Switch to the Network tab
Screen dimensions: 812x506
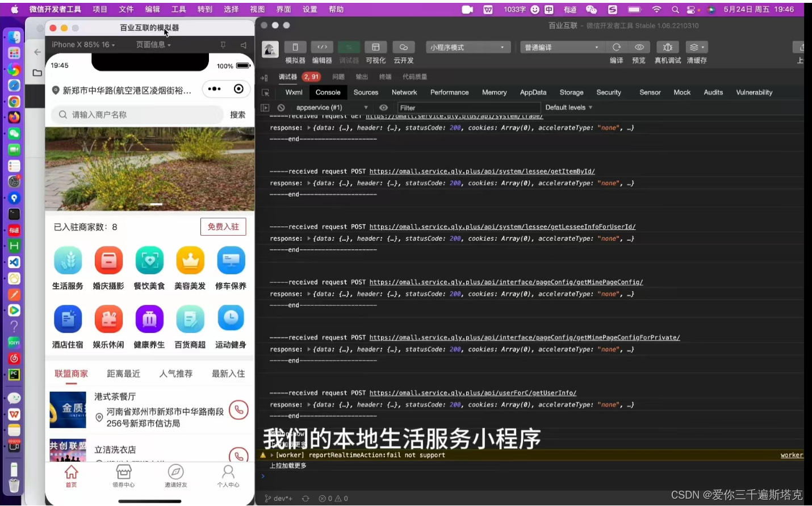coord(404,92)
